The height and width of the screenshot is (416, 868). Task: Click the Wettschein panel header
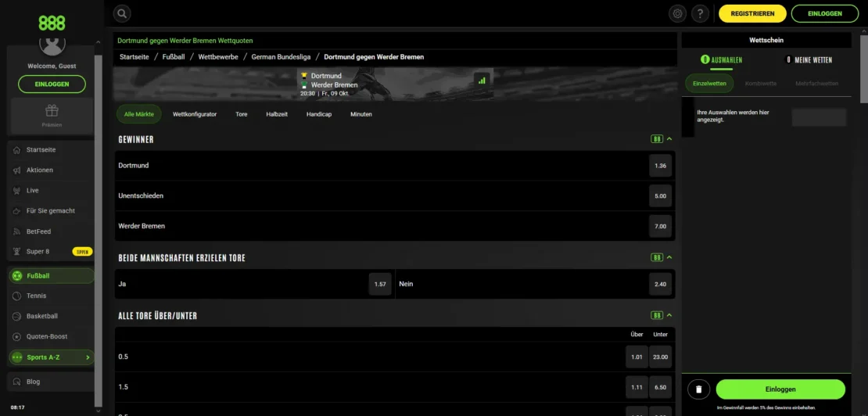[x=766, y=41]
